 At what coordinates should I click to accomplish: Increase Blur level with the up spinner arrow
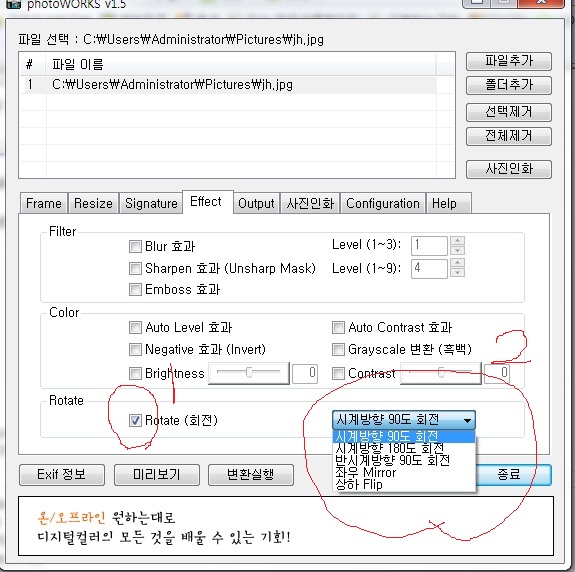pos(457,241)
